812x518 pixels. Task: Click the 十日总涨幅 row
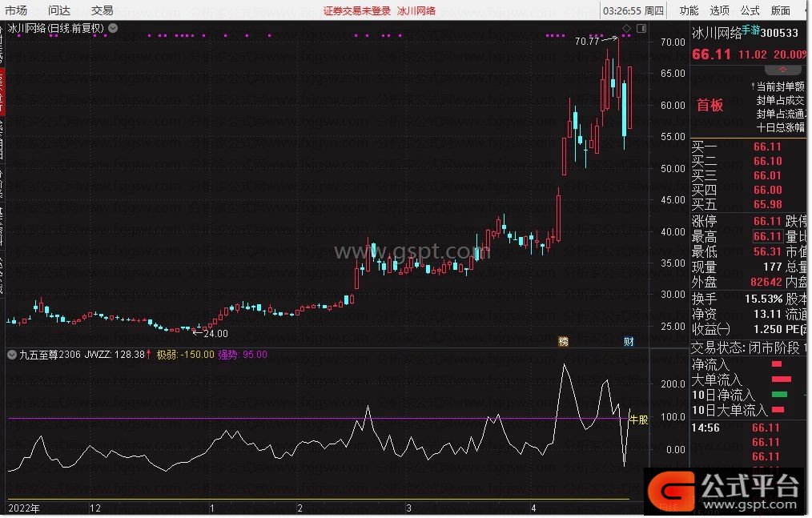point(780,127)
